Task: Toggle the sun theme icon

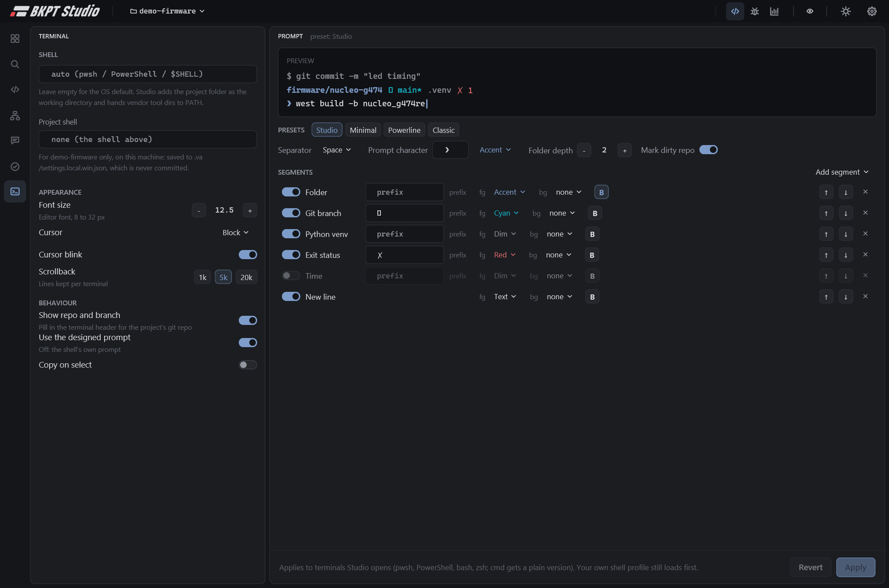Action: click(x=845, y=11)
